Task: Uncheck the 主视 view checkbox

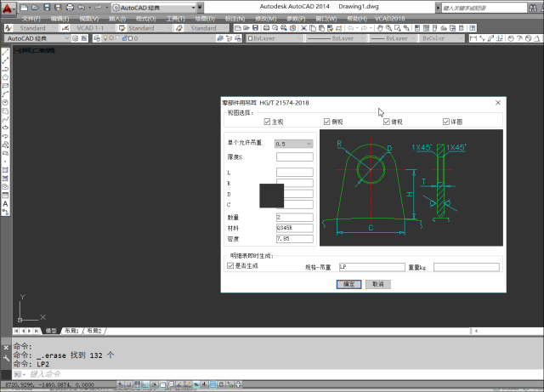Action: pyautogui.click(x=266, y=122)
